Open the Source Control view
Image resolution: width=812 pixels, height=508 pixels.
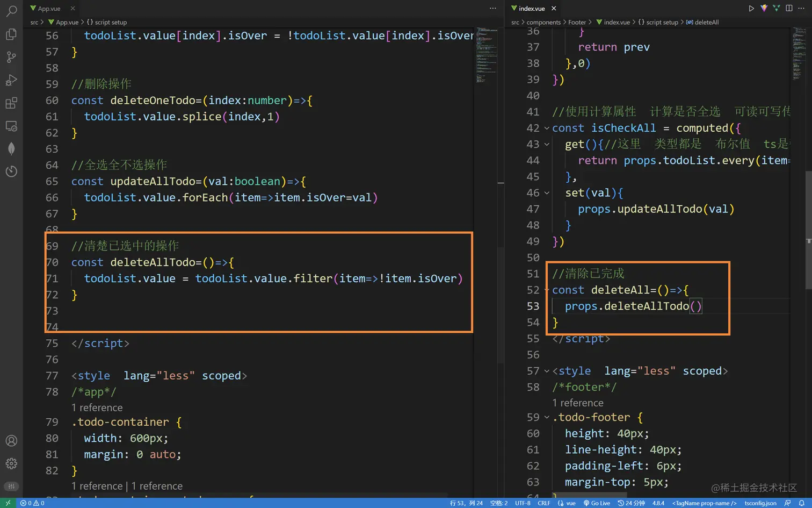(11, 57)
